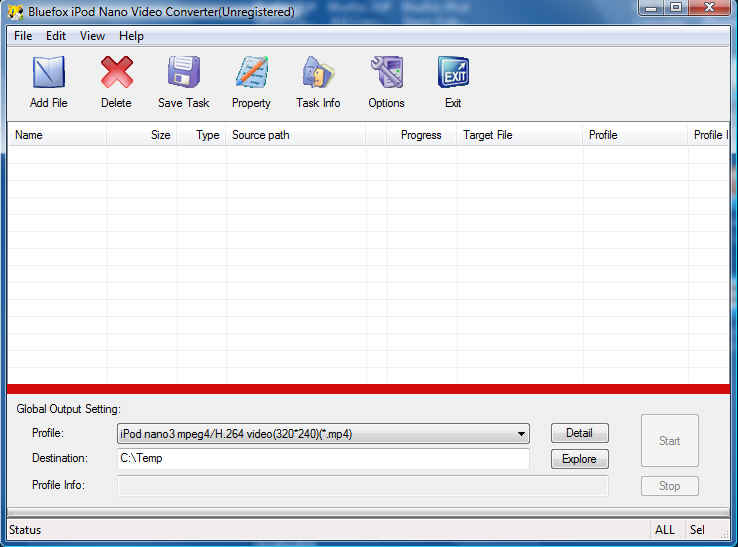Open the File menu
Viewport: 738px width, 547px height.
click(x=23, y=36)
